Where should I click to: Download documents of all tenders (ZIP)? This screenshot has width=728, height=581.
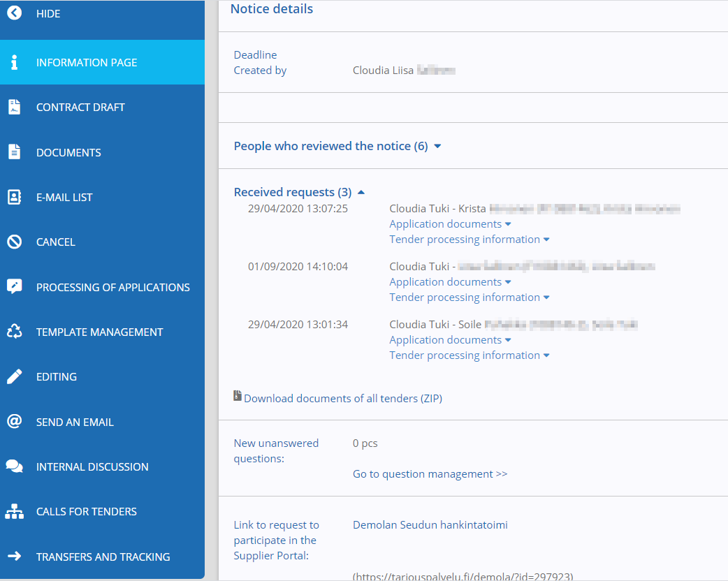point(342,399)
